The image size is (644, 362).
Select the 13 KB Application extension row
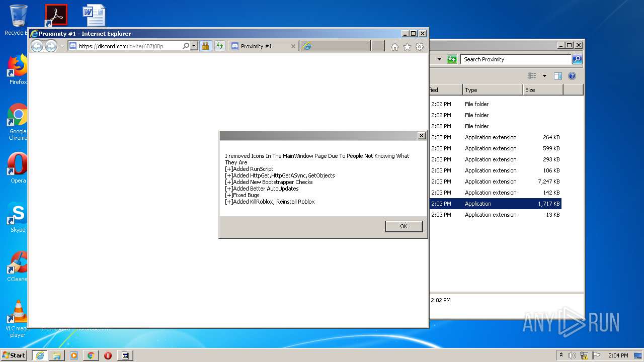(x=495, y=215)
